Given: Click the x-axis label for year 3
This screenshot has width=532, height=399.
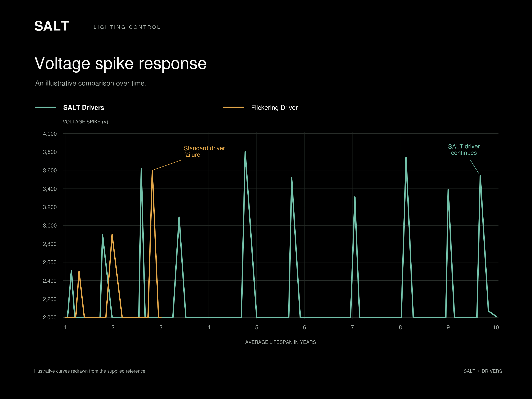Looking at the screenshot, I should 161,327.
